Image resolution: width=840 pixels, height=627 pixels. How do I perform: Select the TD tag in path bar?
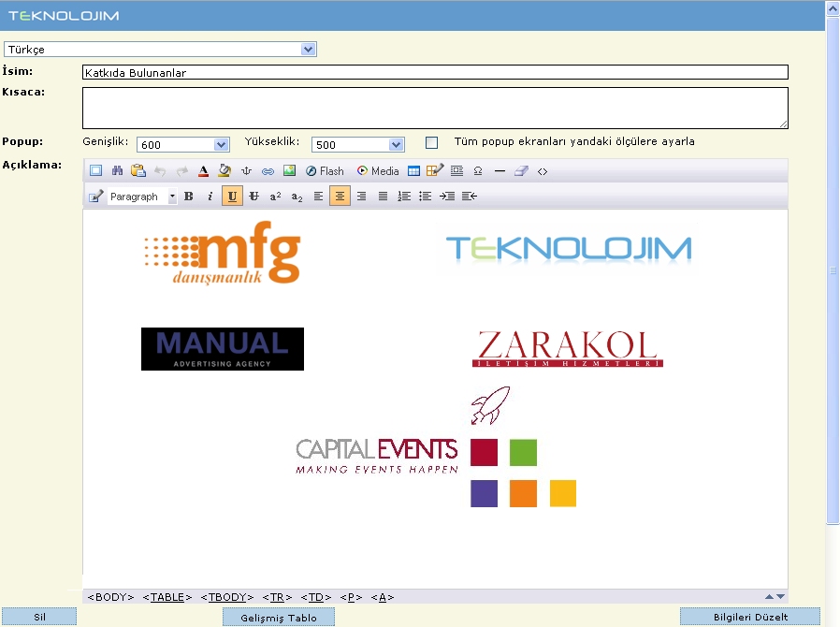315,597
